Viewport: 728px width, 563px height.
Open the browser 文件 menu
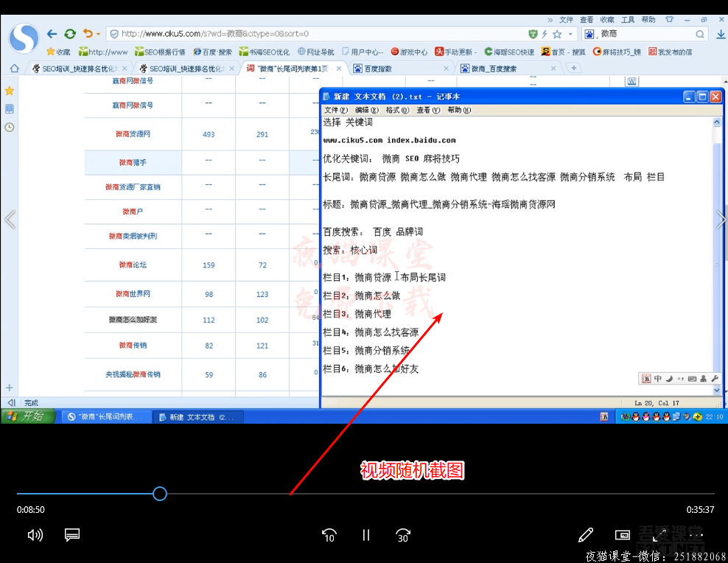pos(566,19)
